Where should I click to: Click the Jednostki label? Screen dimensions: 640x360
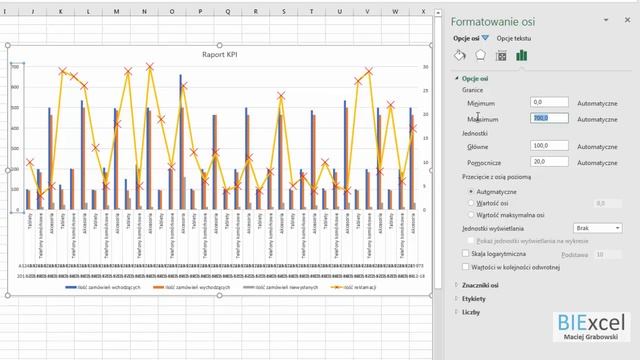[475, 133]
